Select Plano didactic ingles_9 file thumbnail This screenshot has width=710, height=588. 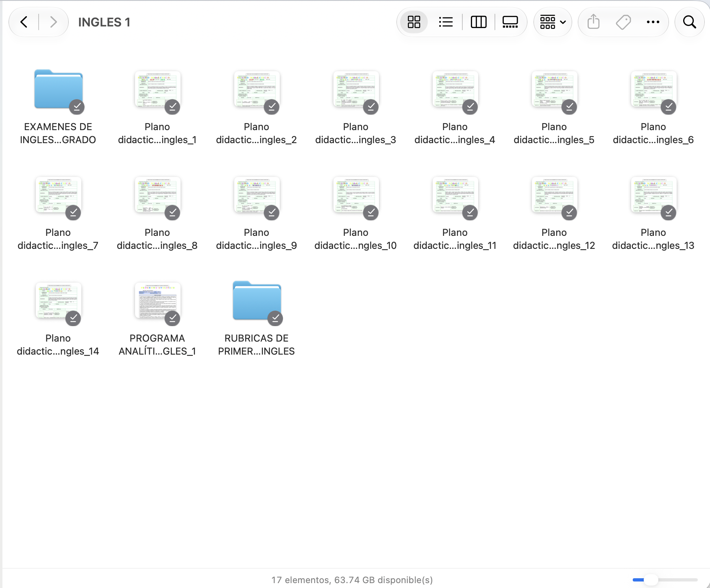coord(257,195)
